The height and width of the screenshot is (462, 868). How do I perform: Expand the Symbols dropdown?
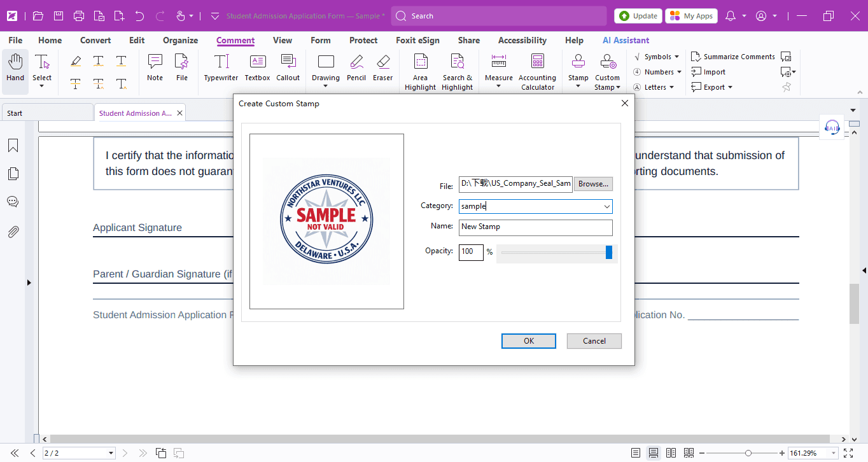click(676, 57)
